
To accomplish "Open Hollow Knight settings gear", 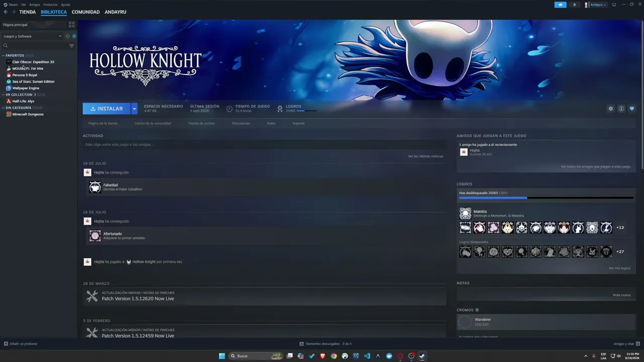I will pyautogui.click(x=611, y=109).
